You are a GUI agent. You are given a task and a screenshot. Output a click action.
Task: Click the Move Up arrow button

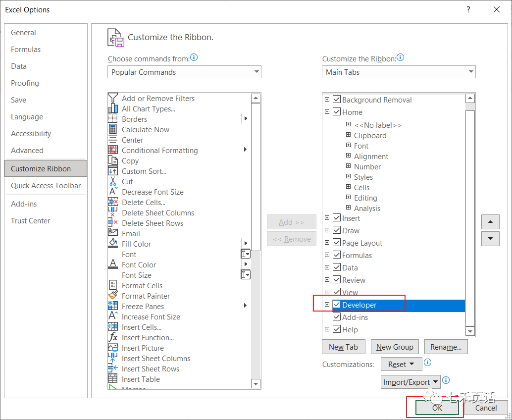pyautogui.click(x=490, y=222)
